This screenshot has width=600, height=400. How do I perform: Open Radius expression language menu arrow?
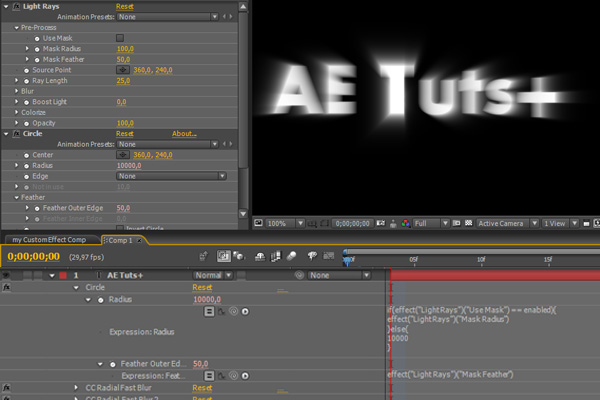pyautogui.click(x=245, y=312)
